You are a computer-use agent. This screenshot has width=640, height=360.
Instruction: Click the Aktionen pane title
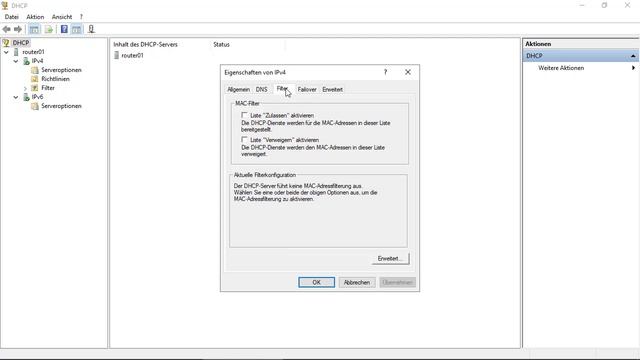(x=538, y=44)
